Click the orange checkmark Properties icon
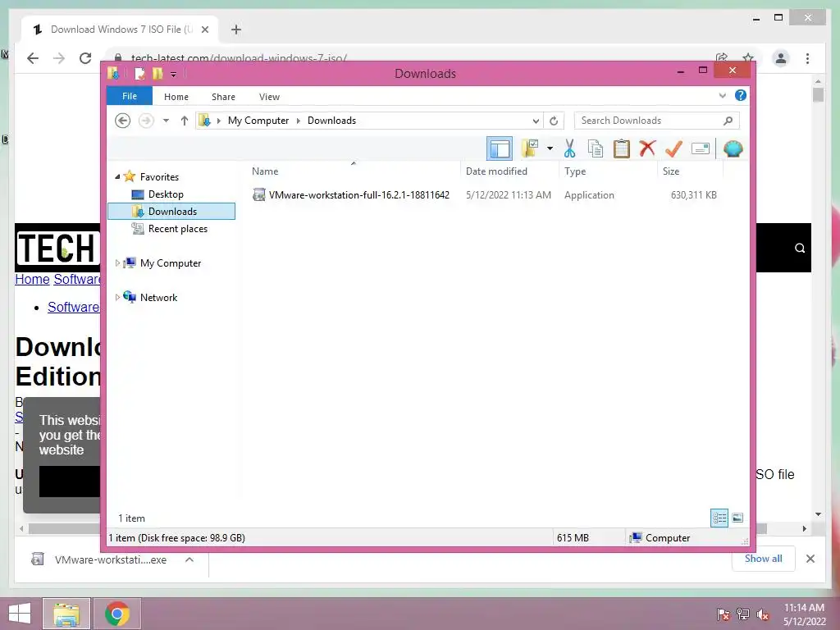The height and width of the screenshot is (630, 840). pos(673,148)
